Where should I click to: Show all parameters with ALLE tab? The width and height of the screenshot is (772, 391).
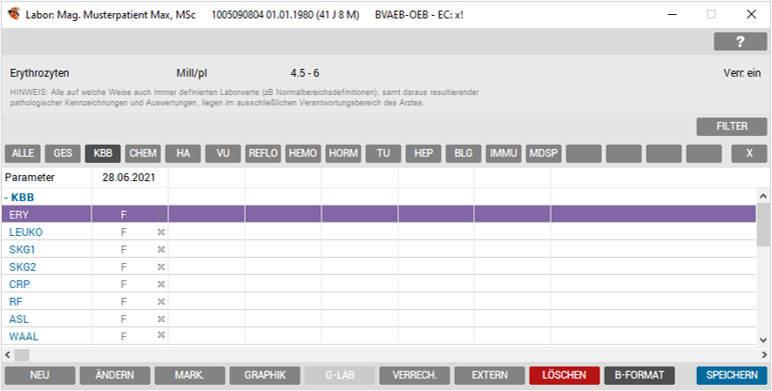[x=23, y=154]
